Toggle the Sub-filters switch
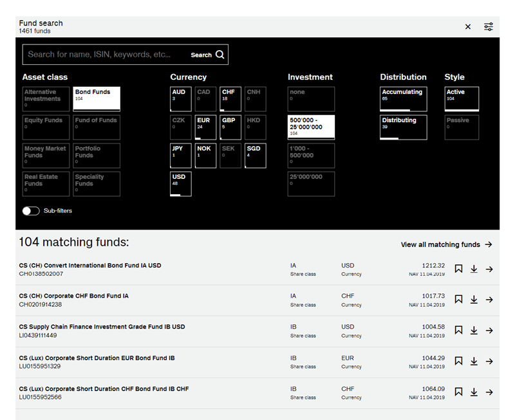 tap(30, 211)
